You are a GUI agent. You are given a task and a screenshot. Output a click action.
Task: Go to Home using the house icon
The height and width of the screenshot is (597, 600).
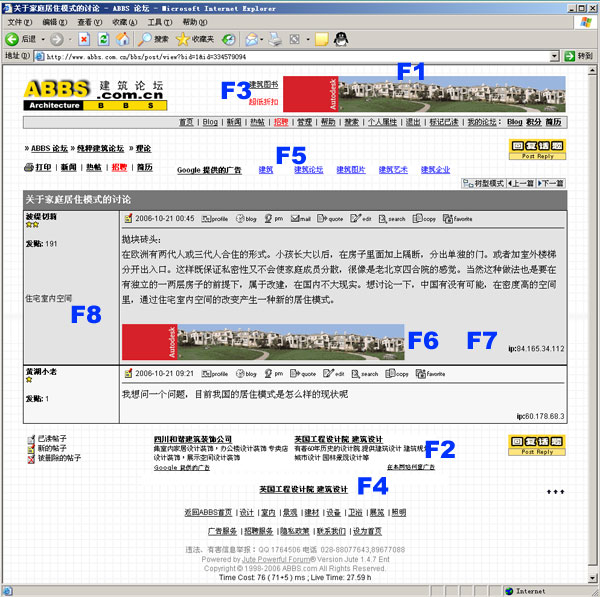coord(122,39)
